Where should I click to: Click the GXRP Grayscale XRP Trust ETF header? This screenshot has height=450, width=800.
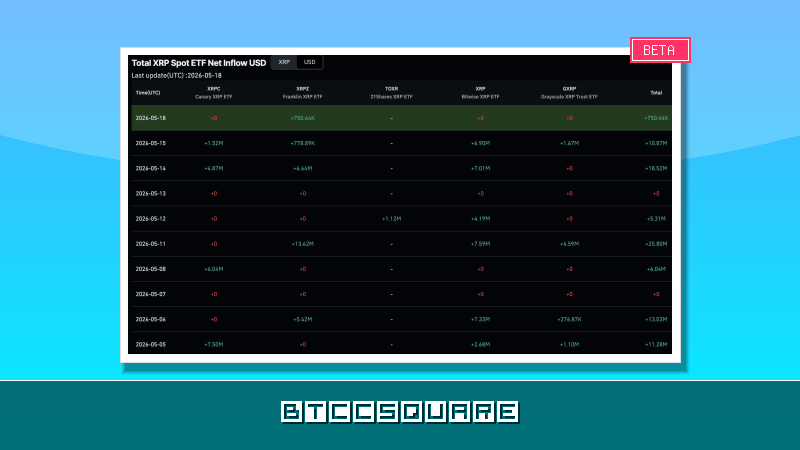[569, 93]
